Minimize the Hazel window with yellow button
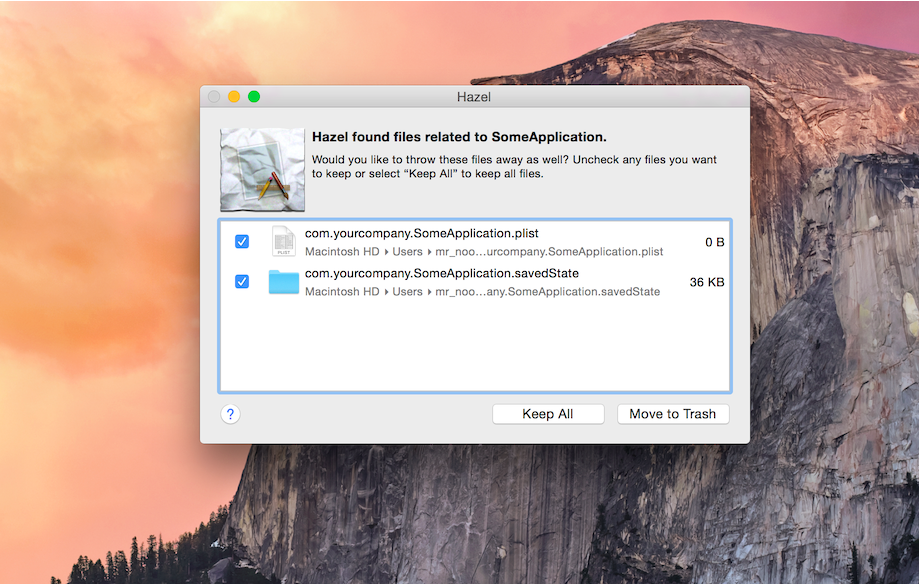Image resolution: width=919 pixels, height=585 pixels. [234, 97]
